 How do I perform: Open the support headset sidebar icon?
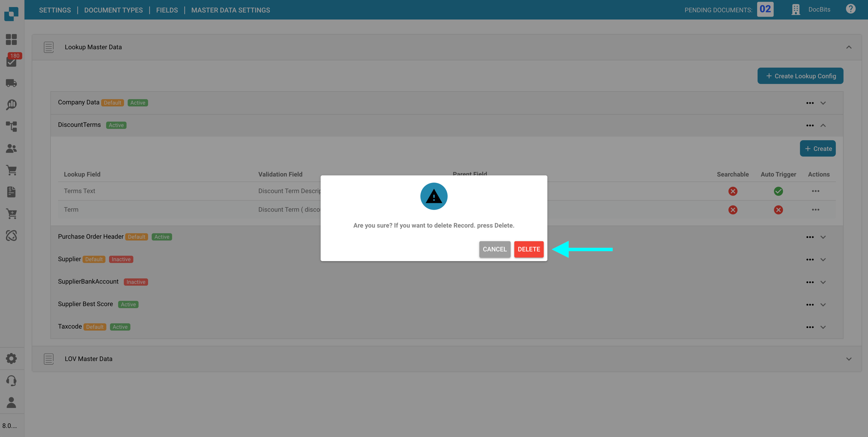[11, 380]
